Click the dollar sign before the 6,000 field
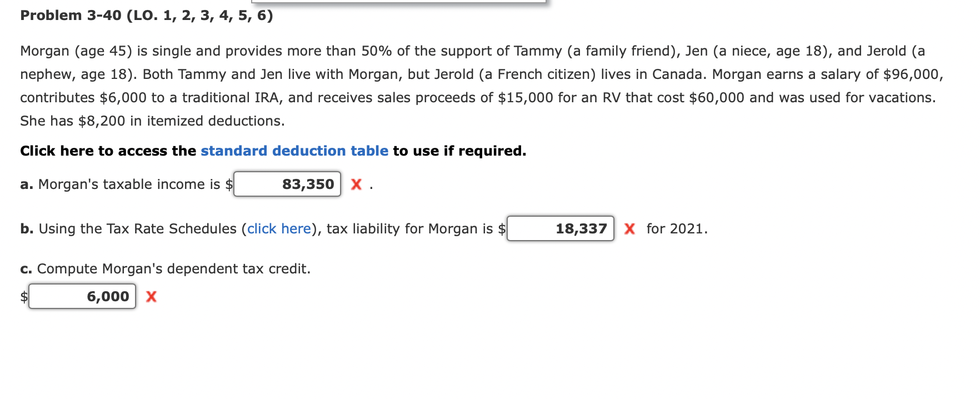The height and width of the screenshot is (399, 980). (23, 296)
